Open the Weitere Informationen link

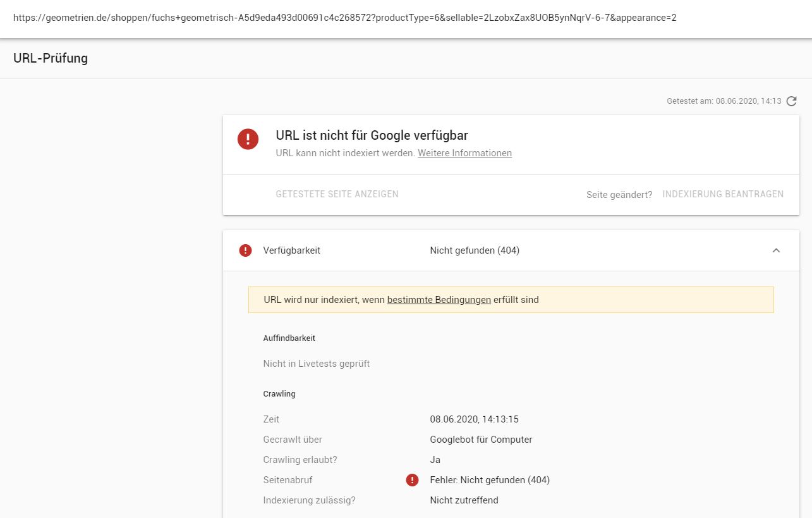464,153
